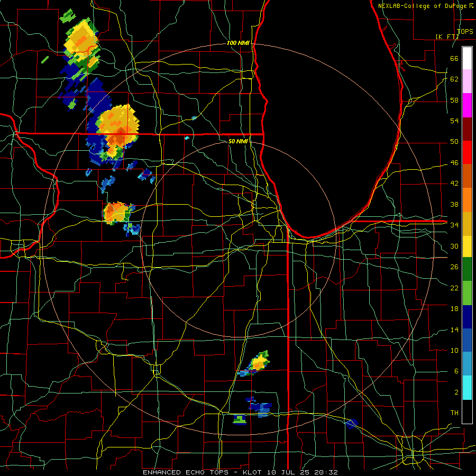
Task: Pick the dark green legend band
Action: coord(467,269)
